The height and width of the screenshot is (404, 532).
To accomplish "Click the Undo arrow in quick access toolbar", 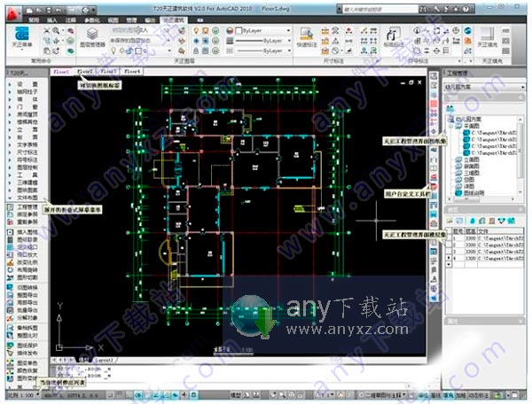I will point(59,10).
